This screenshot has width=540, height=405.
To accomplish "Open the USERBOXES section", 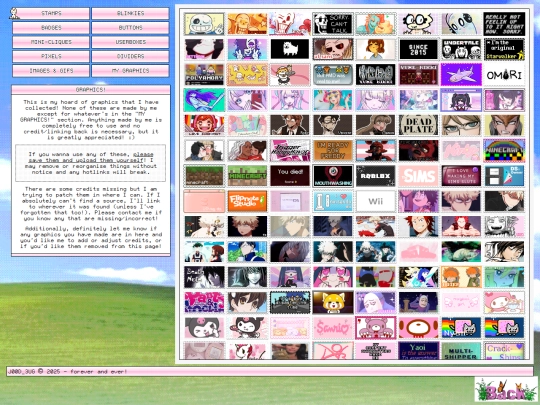I will coord(131,42).
